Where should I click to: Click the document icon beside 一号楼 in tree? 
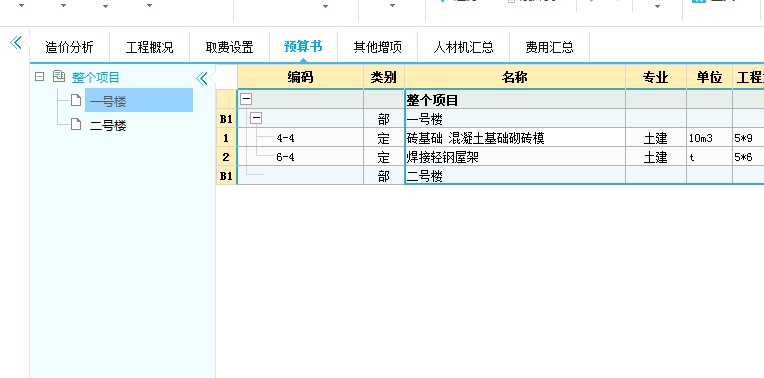(x=76, y=100)
